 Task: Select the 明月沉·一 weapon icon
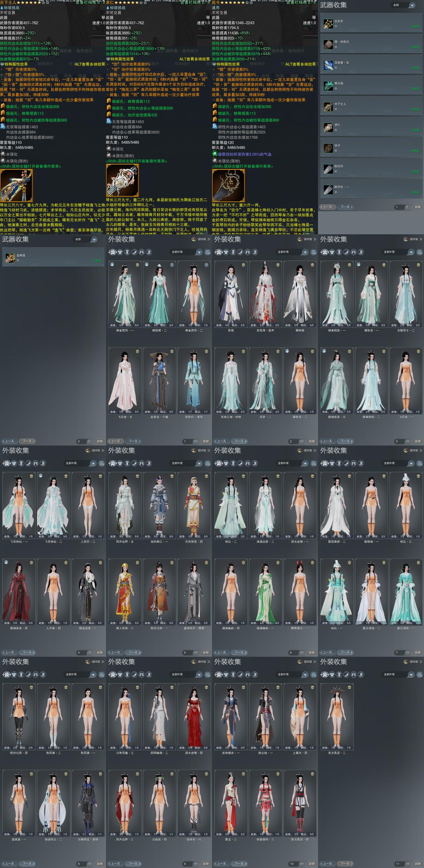328,189
